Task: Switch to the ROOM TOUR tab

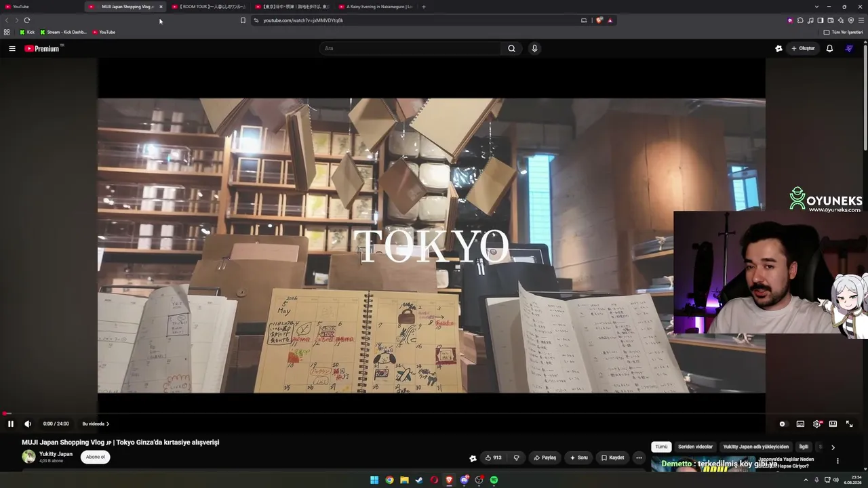Action: [209, 7]
